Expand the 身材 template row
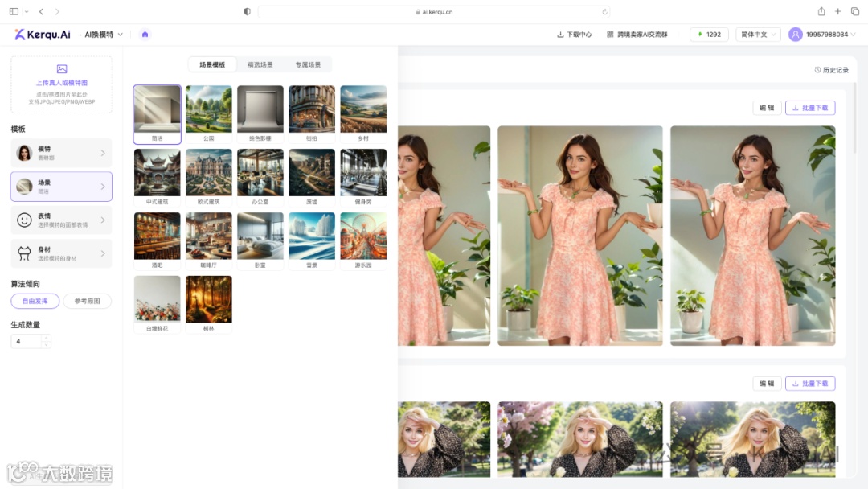The height and width of the screenshot is (489, 868). coord(61,253)
